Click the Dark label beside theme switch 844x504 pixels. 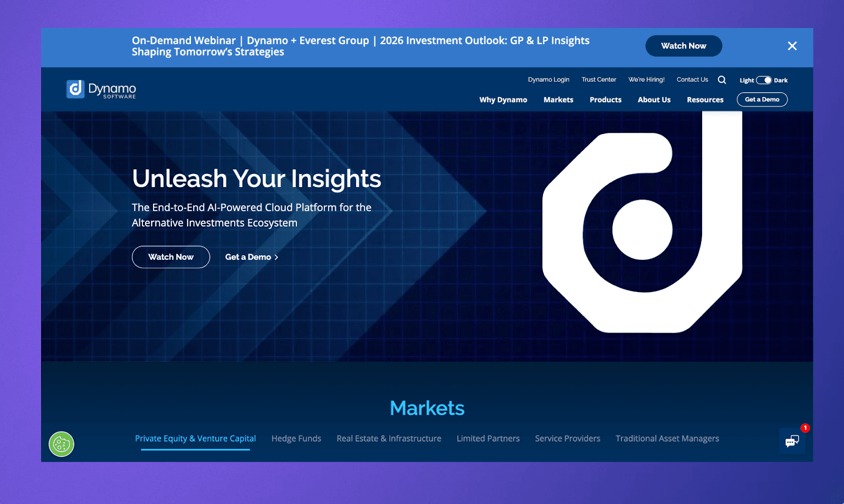781,80
